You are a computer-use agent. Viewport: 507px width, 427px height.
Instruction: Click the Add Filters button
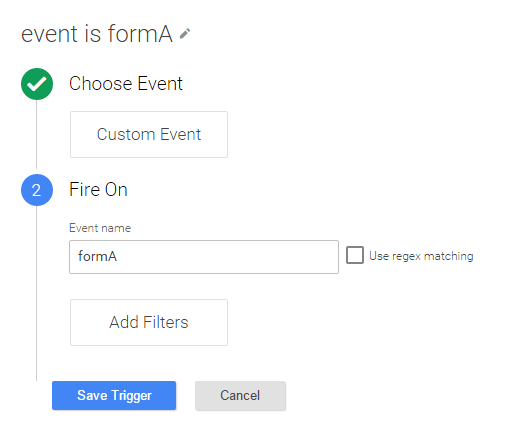[x=149, y=322]
